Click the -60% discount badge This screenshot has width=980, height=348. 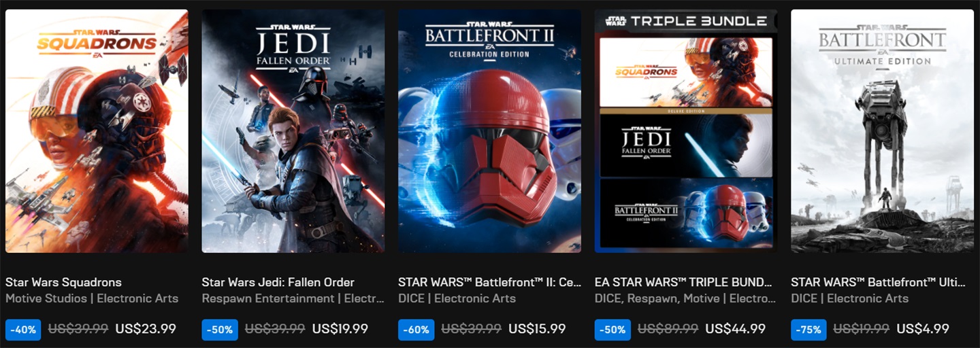click(x=416, y=330)
